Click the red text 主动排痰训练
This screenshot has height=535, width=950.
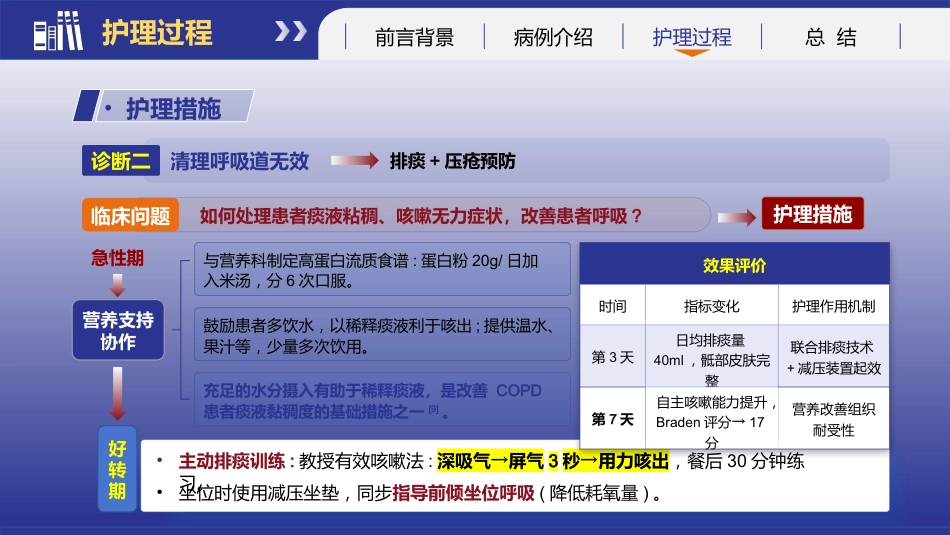coord(231,461)
